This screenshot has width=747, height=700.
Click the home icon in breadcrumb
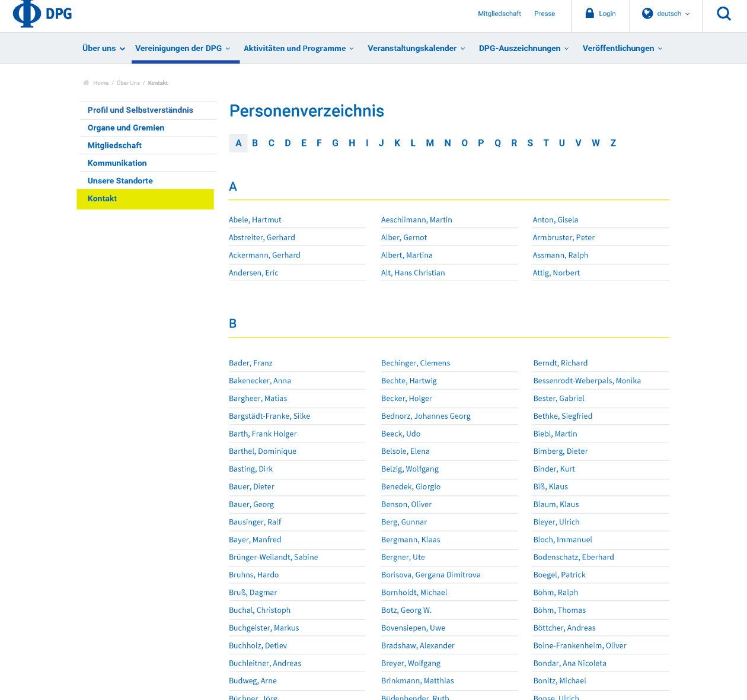[86, 83]
